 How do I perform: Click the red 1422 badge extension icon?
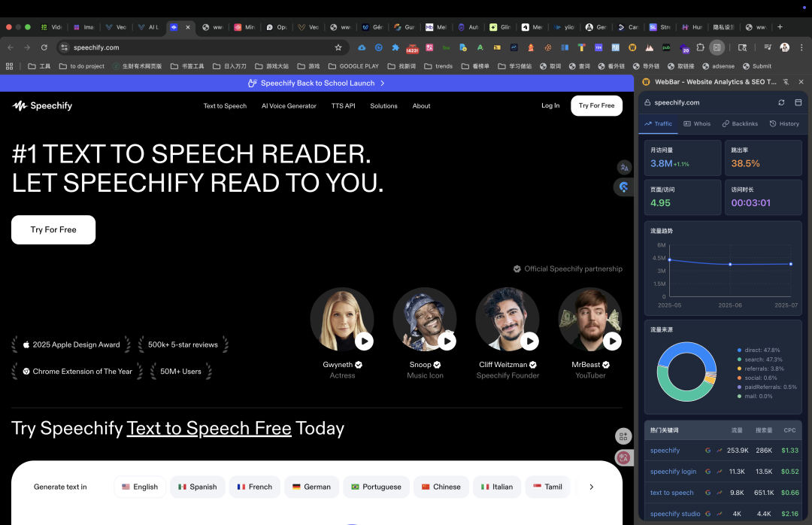[412, 49]
